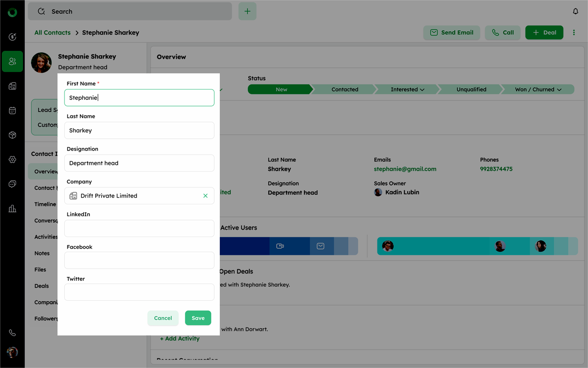Open the Products cube icon in sidebar
Screen dimensions: 588x368
(x=12, y=135)
